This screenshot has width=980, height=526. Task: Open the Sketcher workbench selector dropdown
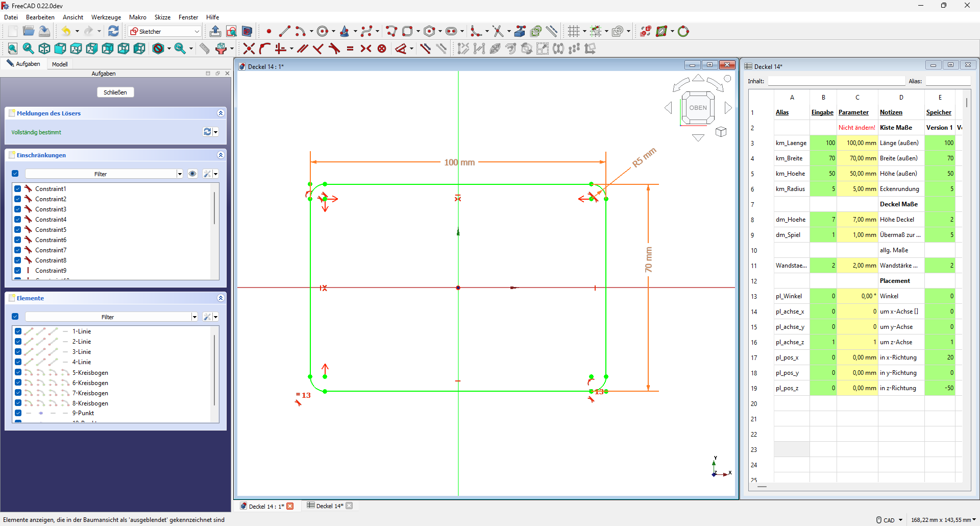tap(197, 31)
